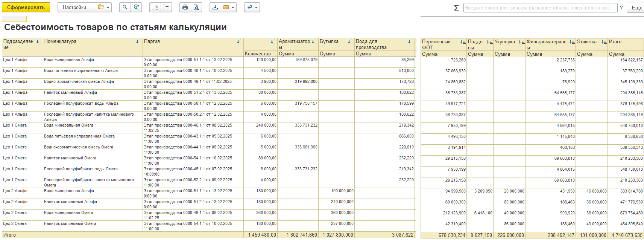Click the sigma sum icon
644x240 pixels.
(x=456, y=8)
